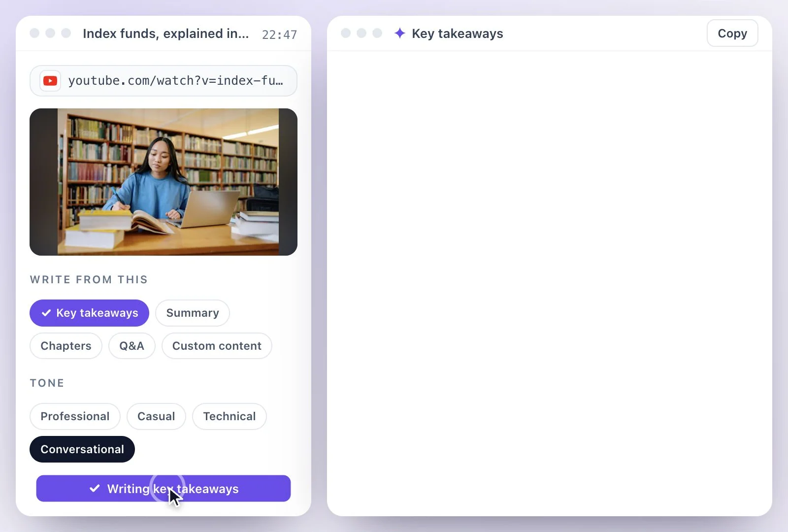Click the video duration 22:47

(x=279, y=34)
